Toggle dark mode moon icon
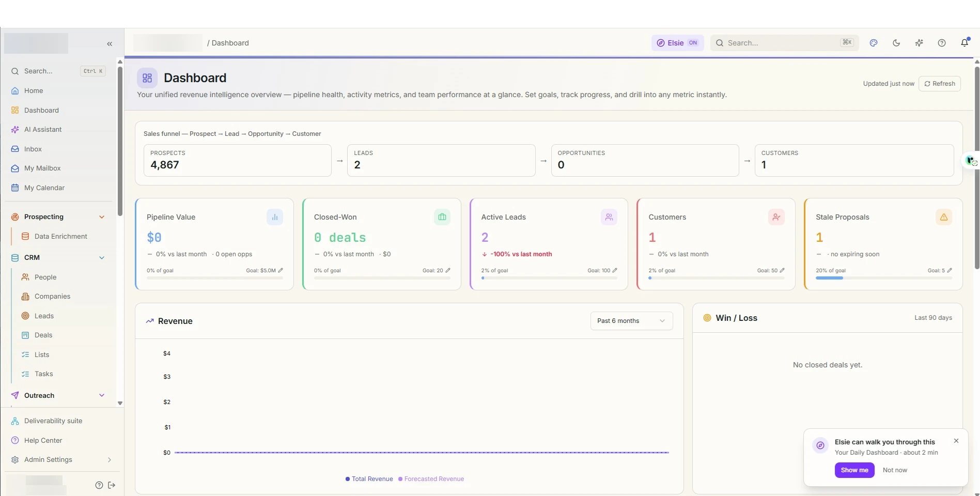Viewport: 980px width, 496px height. click(x=896, y=43)
